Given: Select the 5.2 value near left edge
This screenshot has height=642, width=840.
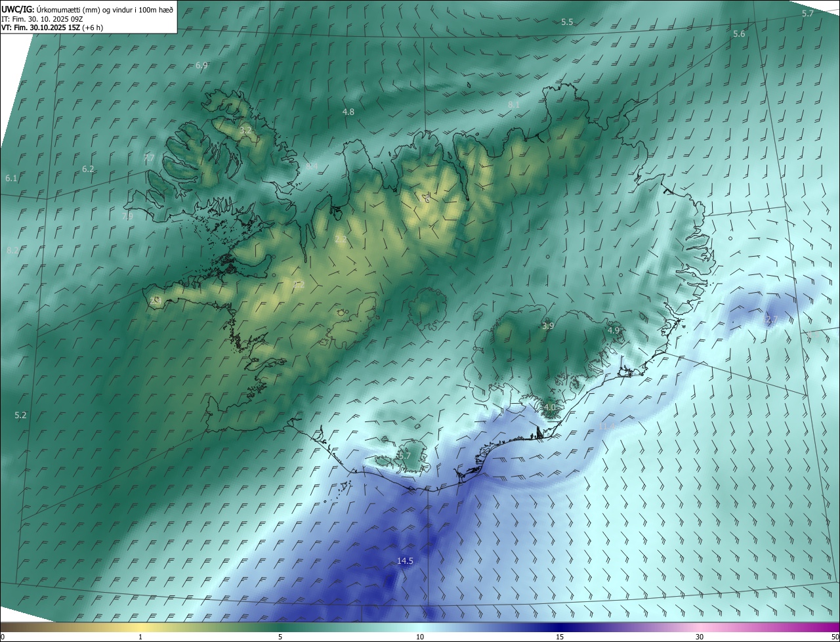Looking at the screenshot, I should (20, 415).
